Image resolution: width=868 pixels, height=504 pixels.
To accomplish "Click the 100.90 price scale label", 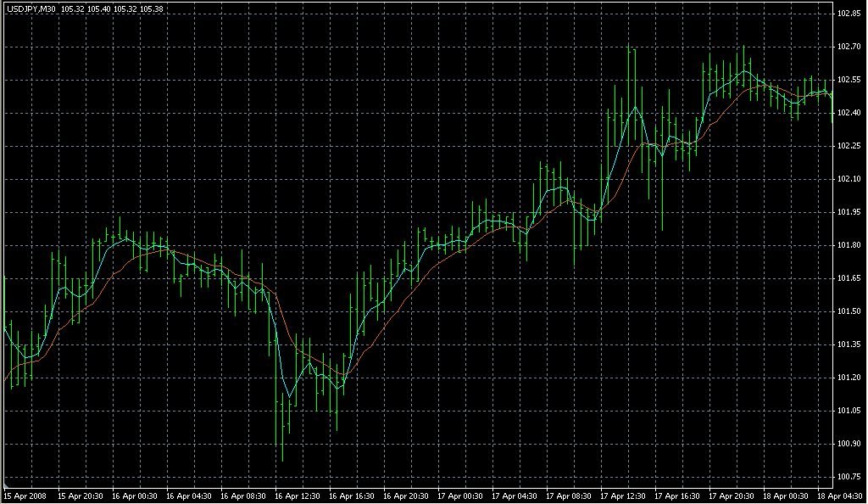I will (849, 444).
